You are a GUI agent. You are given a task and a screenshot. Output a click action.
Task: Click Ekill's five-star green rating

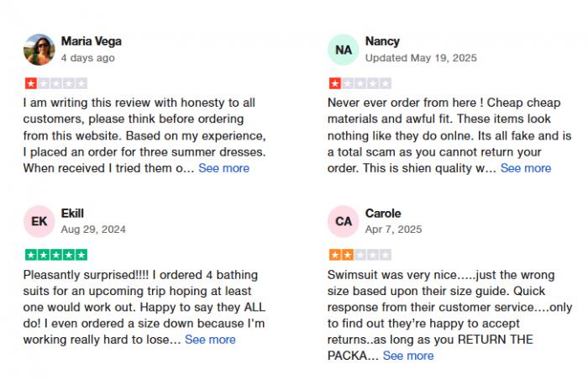pyautogui.click(x=56, y=255)
